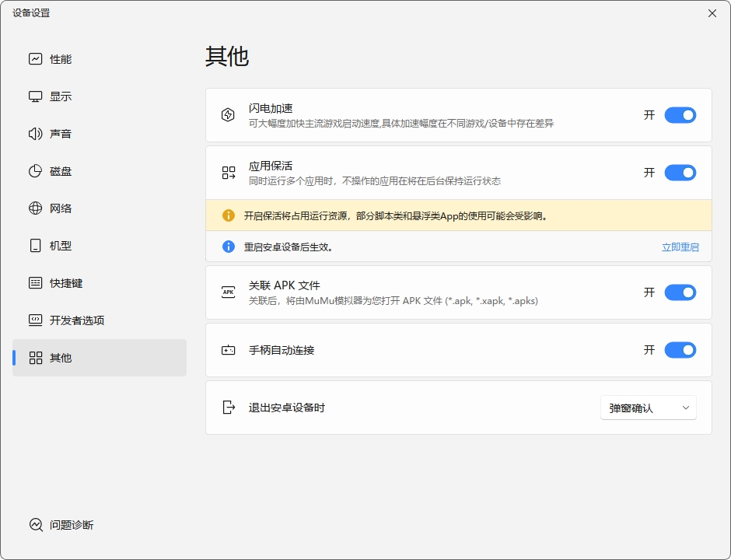Viewport: 731px width, 560px height.
Task: Open the 弹窗确认 dropdown
Action: pos(649,408)
